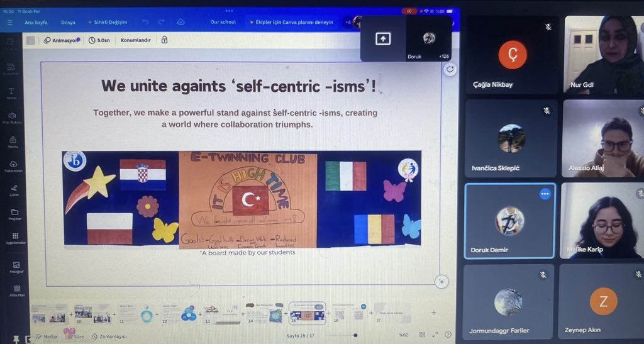Open Doruk Demir tile more options
The width and height of the screenshot is (644, 344).
[545, 194]
